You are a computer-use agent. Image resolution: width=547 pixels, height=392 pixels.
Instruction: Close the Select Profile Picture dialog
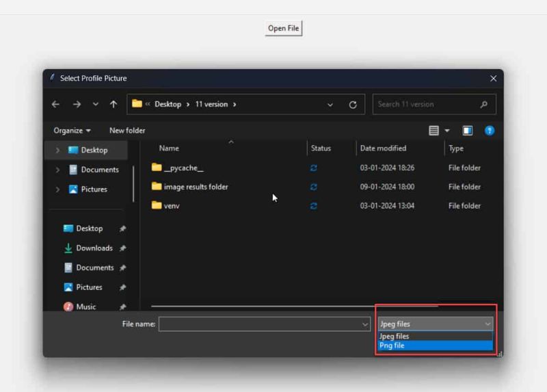click(493, 78)
